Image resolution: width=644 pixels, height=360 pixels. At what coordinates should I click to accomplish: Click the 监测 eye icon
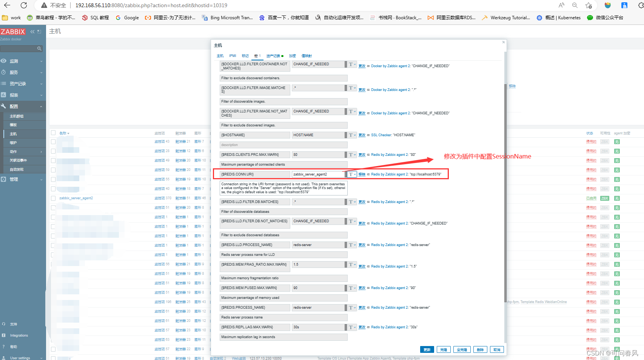point(3,61)
